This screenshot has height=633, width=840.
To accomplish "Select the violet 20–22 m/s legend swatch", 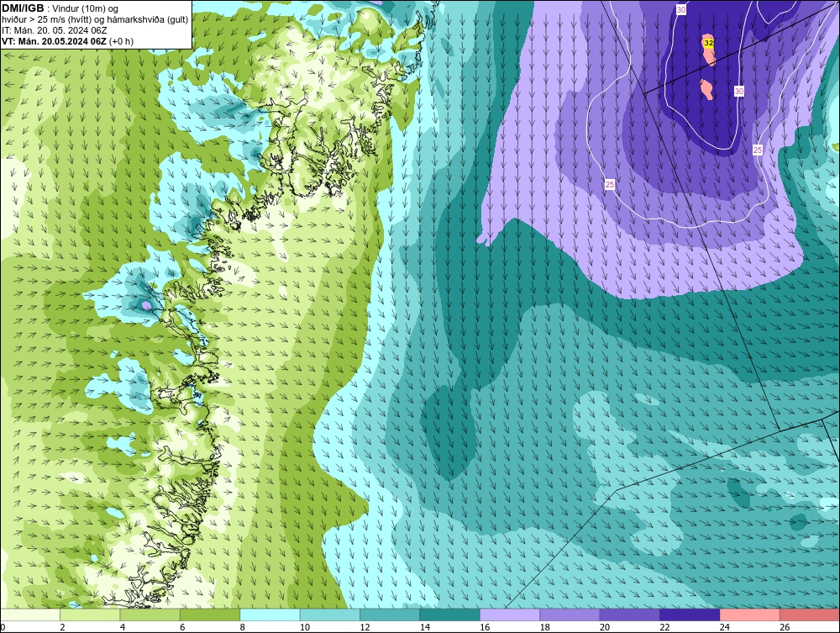I will (630, 615).
